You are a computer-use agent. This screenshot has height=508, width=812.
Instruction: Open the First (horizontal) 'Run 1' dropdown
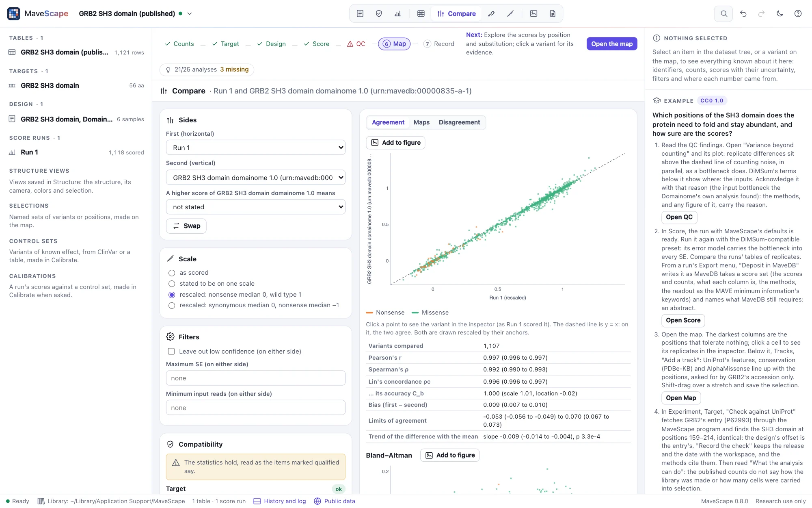(x=256, y=148)
